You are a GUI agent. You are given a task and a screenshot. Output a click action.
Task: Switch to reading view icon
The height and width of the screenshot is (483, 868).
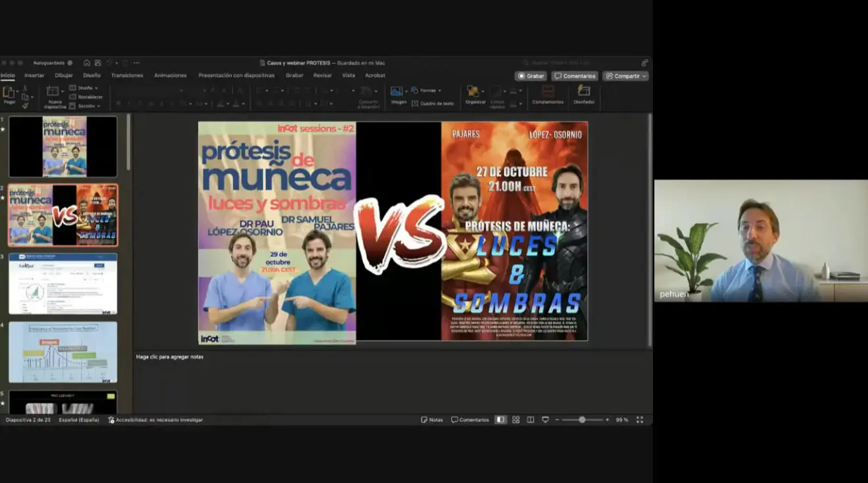point(531,420)
